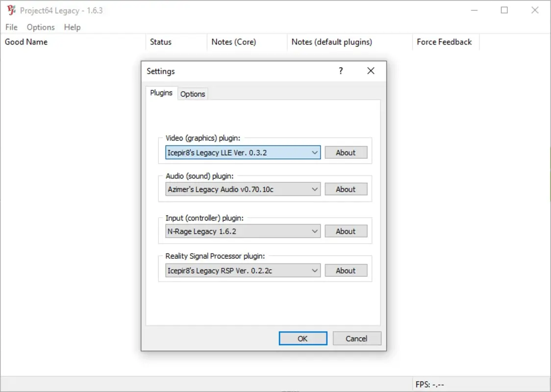This screenshot has height=392, width=551.
Task: Cancel the Settings dialog
Action: coord(357,338)
